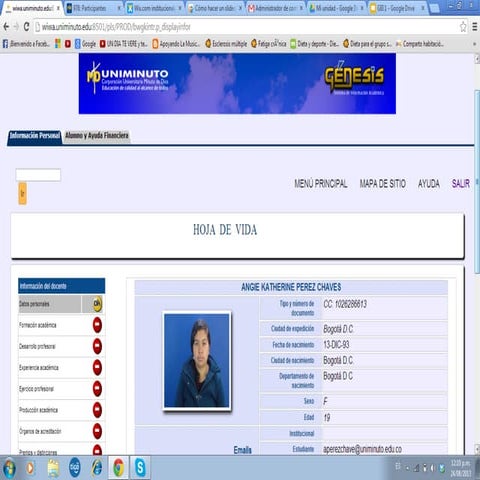480x480 pixels.
Task: Show more bookmarks with the overflow chevron
Action: pos(475,44)
